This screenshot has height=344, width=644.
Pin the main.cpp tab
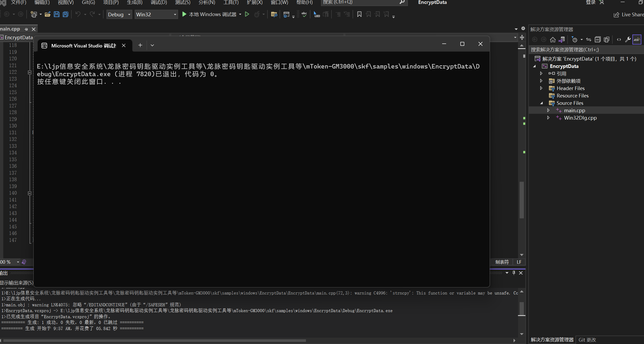click(x=26, y=29)
